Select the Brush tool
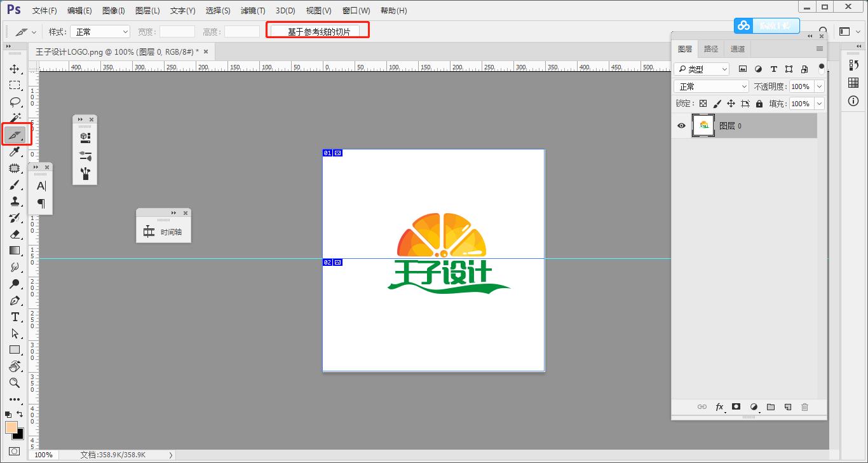Screen dimensions: 868x463 [15, 184]
